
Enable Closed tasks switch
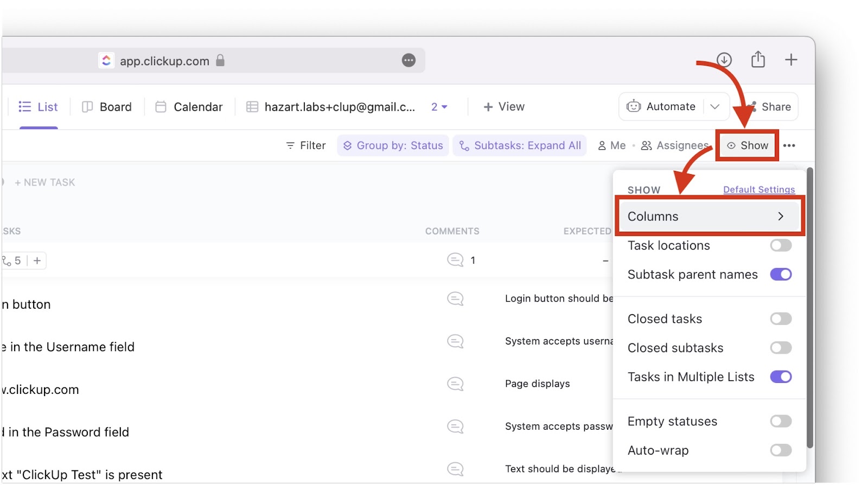(x=781, y=319)
